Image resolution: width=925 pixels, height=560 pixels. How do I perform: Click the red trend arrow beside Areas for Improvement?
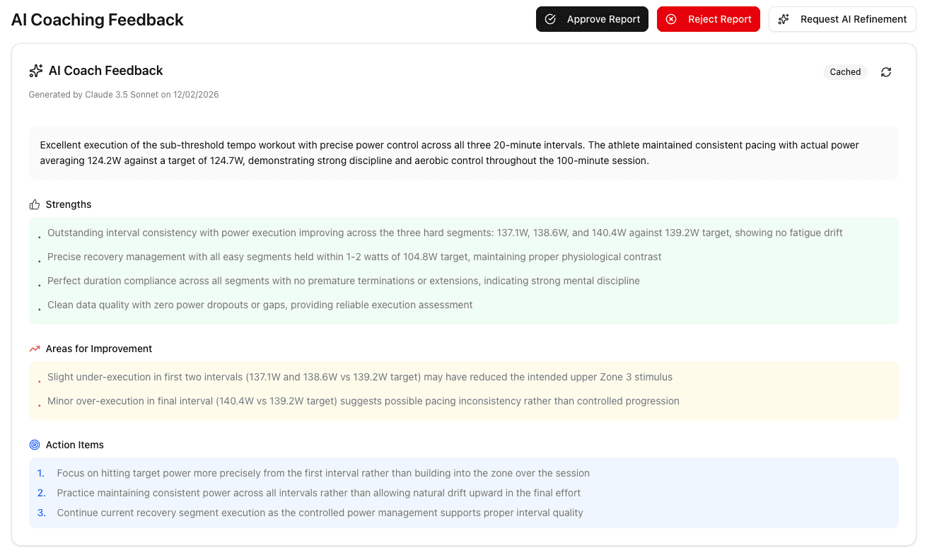coord(33,348)
